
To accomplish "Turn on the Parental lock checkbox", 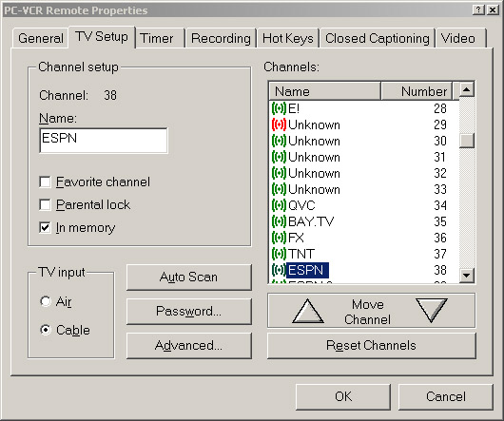I will (45, 204).
